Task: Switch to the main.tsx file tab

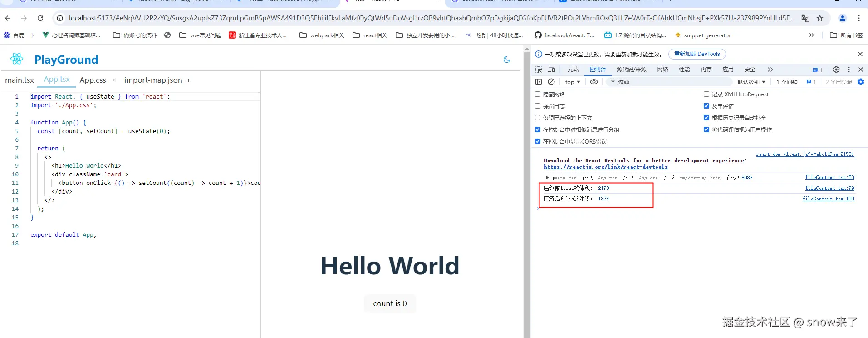Action: pyautogui.click(x=20, y=80)
